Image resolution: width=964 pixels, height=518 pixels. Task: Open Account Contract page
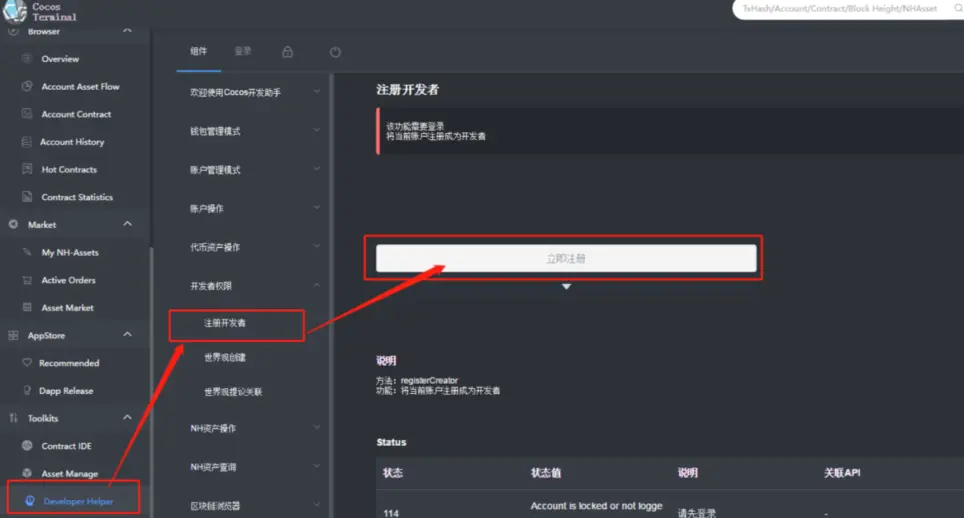(x=76, y=114)
